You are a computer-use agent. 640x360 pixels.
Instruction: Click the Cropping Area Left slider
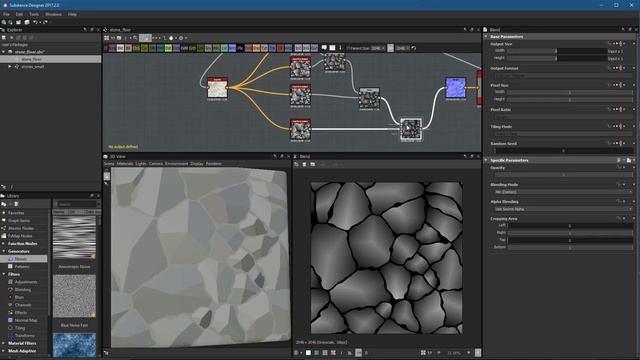(x=570, y=225)
